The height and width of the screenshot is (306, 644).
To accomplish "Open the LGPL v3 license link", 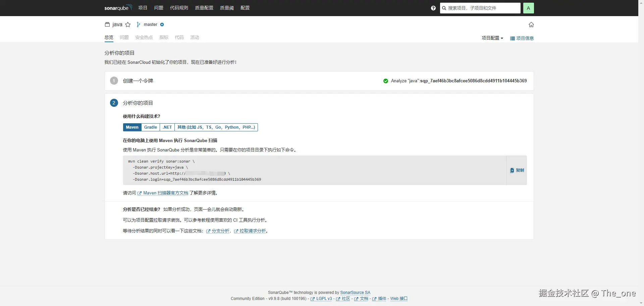I will point(321,299).
